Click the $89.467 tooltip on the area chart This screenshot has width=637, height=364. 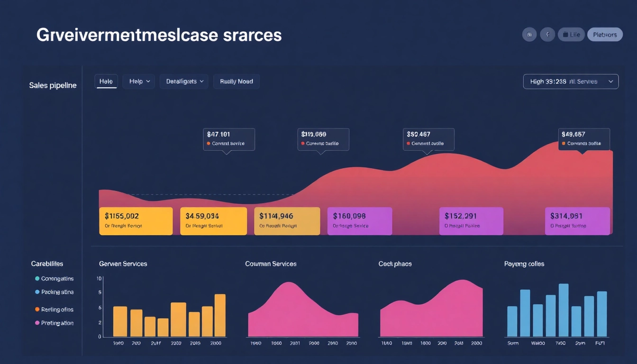(428, 139)
